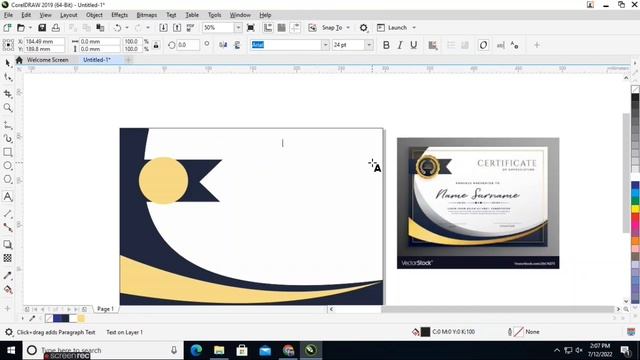The height and width of the screenshot is (360, 640).
Task: Select the Crop tool
Action: tap(8, 93)
